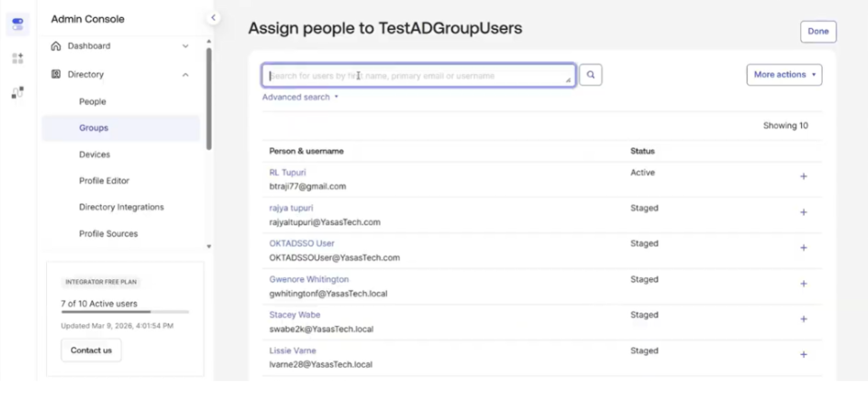Image resolution: width=868 pixels, height=411 pixels.
Task: Collapse the sidebar with the arrow button
Action: coord(213,17)
